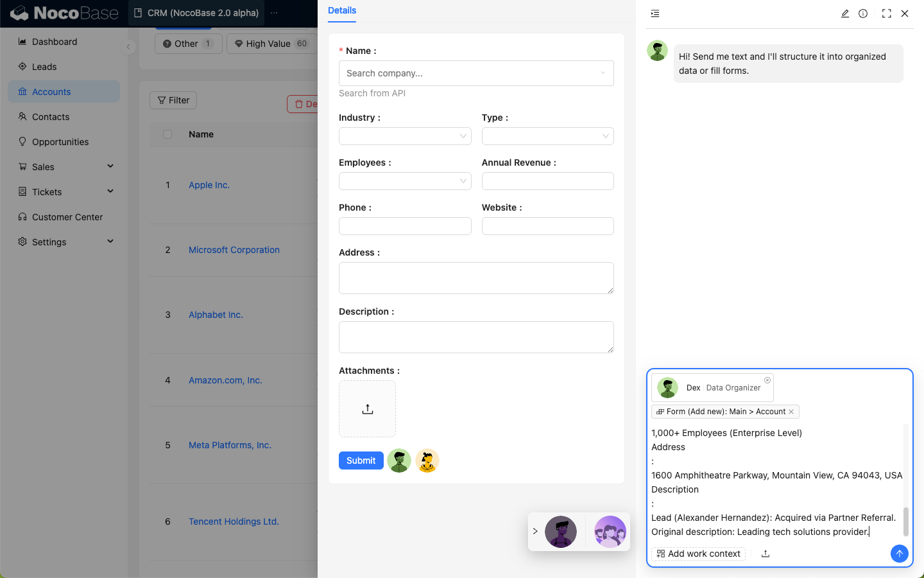
Task: Toggle the select-all checkbox in table header
Action: click(x=167, y=134)
